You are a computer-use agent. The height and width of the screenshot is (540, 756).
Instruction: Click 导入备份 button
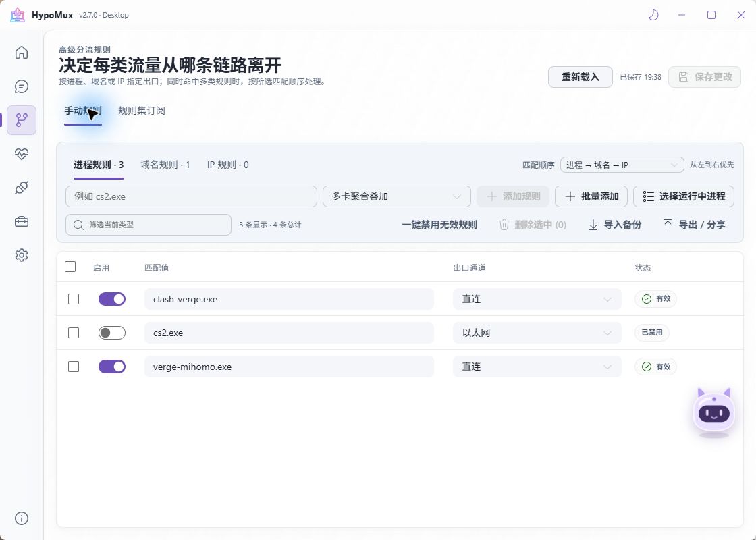pos(615,225)
